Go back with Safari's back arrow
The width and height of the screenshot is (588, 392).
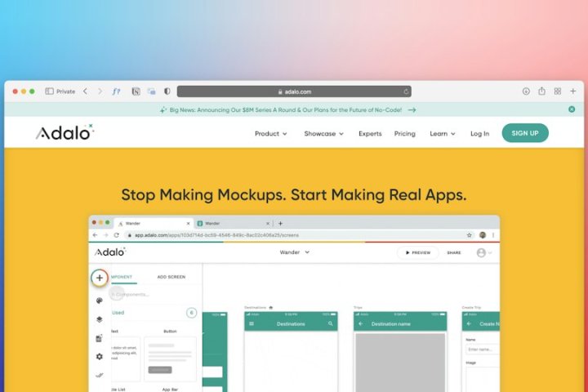tap(86, 91)
